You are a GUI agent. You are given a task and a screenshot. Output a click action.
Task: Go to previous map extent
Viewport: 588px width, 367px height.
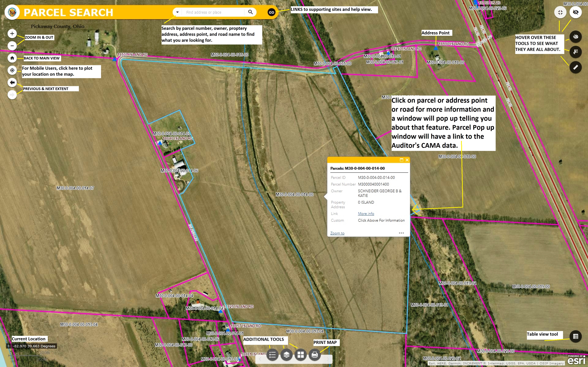coord(12,83)
